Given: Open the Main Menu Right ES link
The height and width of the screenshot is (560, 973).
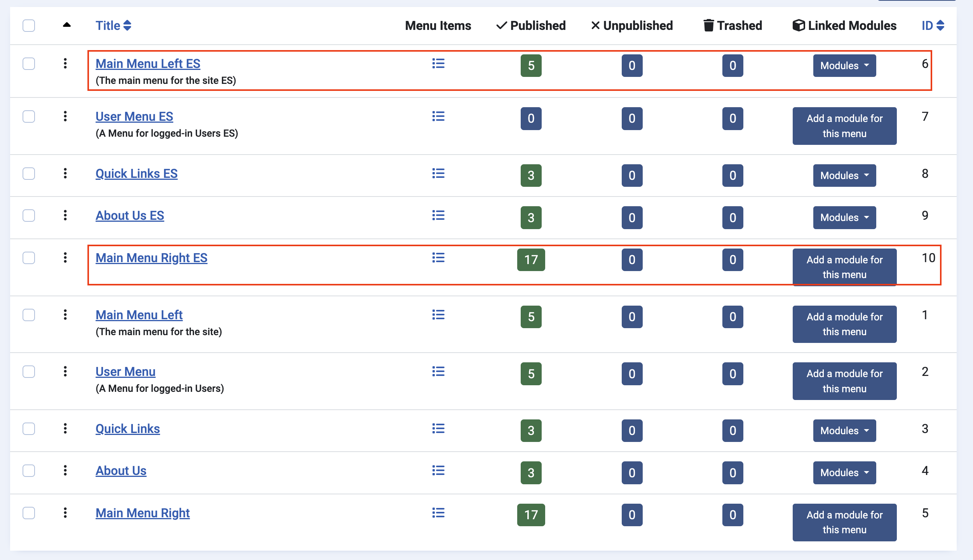Looking at the screenshot, I should pos(151,258).
